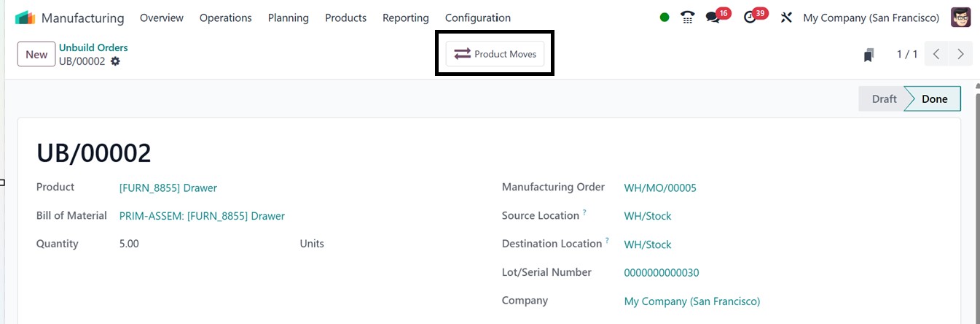Open the My Company (San Francisco) switcher
Viewport: 980px width, 324px height.
point(871,18)
